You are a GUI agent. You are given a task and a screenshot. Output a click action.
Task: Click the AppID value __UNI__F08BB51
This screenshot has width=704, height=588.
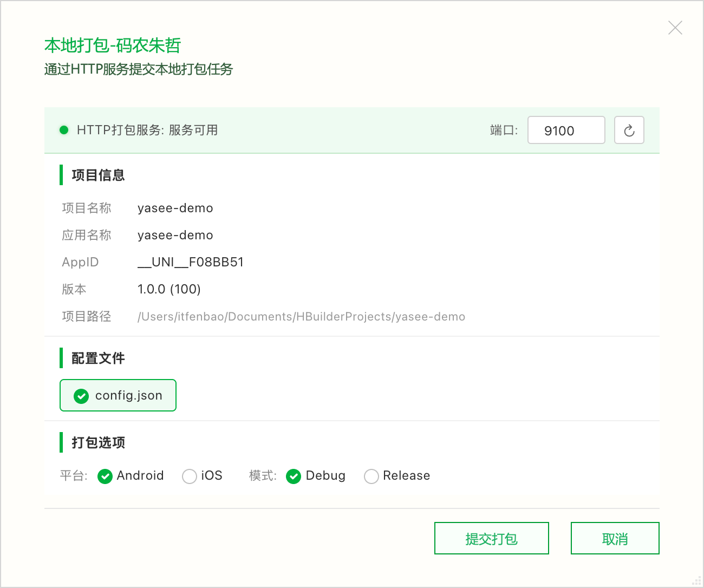click(x=191, y=263)
